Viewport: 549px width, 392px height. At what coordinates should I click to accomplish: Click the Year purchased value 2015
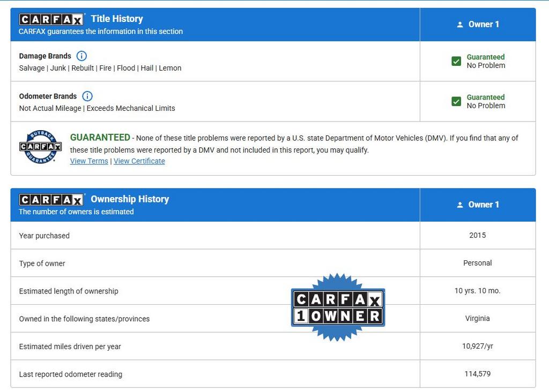(477, 235)
